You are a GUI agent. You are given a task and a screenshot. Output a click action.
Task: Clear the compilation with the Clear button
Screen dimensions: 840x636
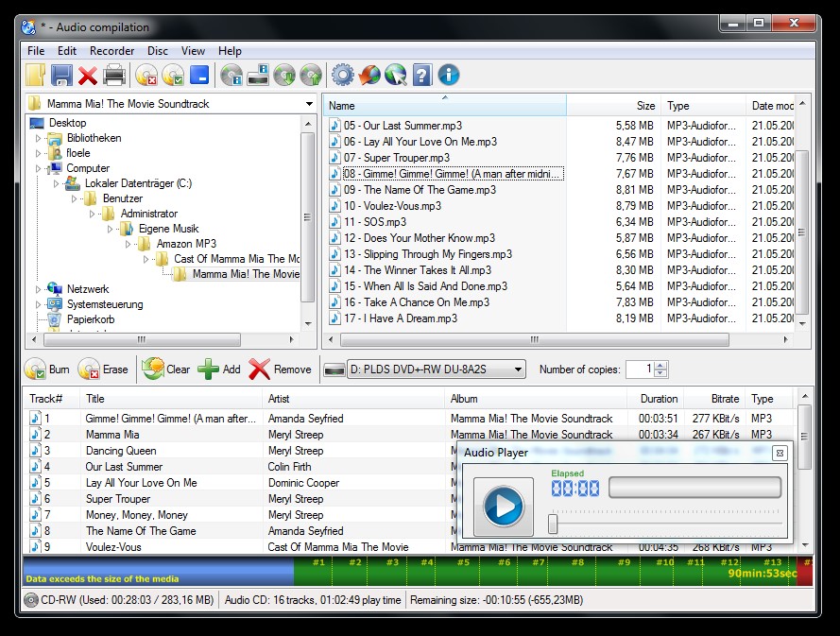165,370
